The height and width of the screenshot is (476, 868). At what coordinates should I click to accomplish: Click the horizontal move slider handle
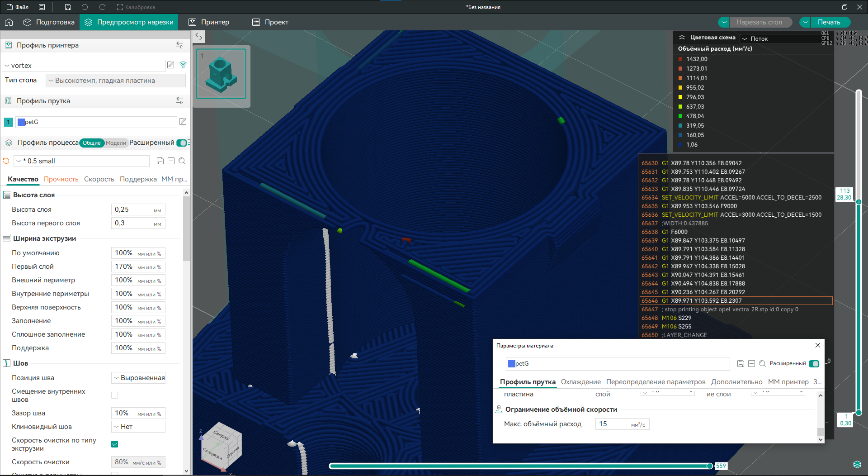coord(710,466)
